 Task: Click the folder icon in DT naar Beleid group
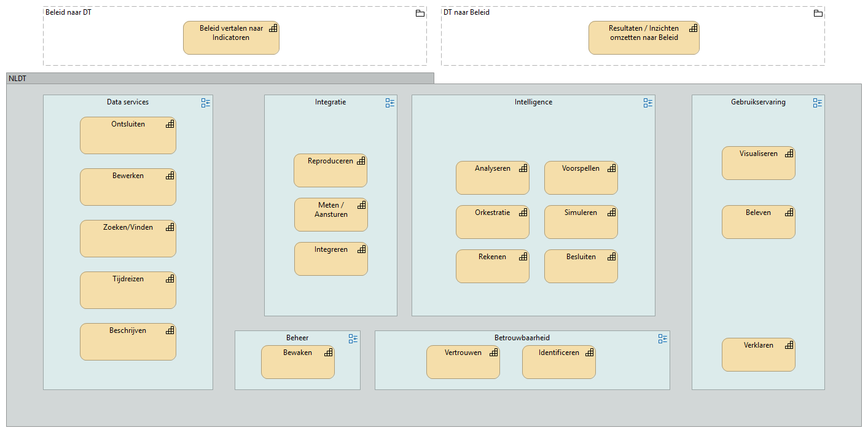818,13
